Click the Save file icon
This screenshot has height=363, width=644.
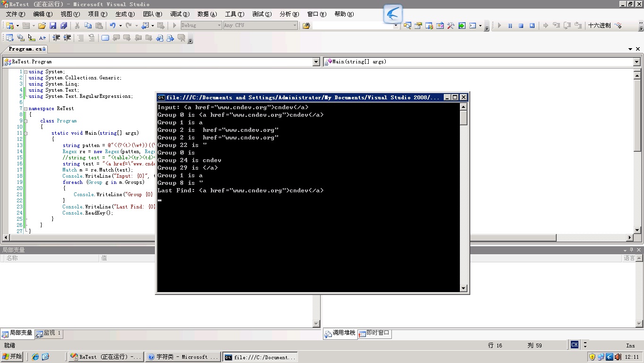(53, 26)
